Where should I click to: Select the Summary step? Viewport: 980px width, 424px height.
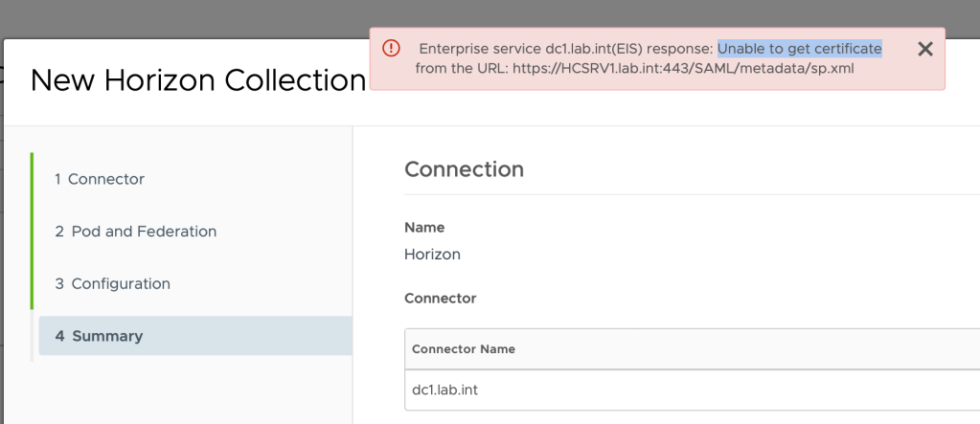99,336
